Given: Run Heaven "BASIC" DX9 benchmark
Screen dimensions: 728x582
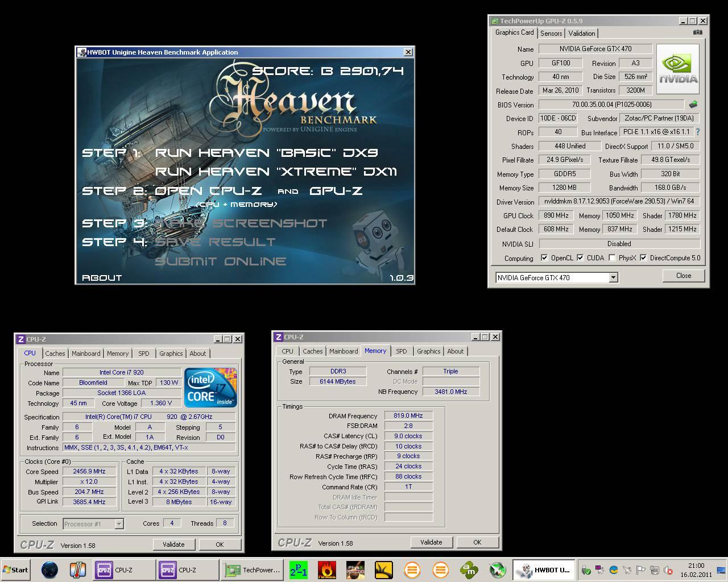Looking at the screenshot, I should [x=267, y=152].
